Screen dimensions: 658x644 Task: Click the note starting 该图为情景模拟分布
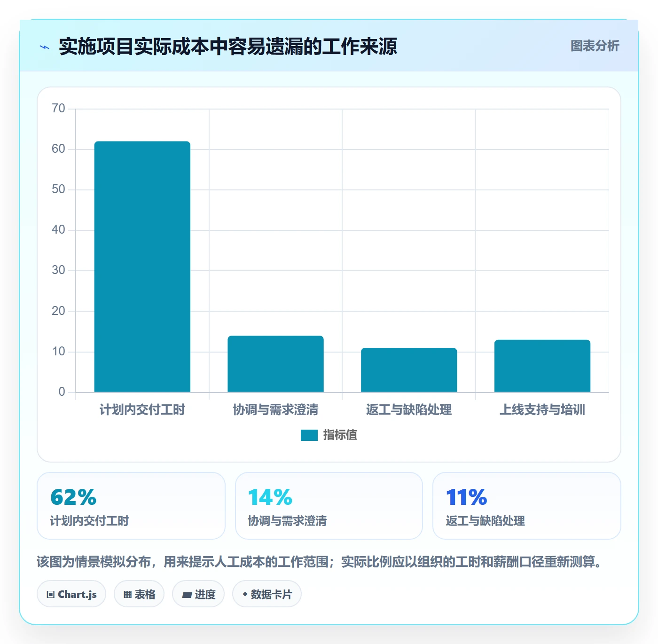[x=320, y=562]
